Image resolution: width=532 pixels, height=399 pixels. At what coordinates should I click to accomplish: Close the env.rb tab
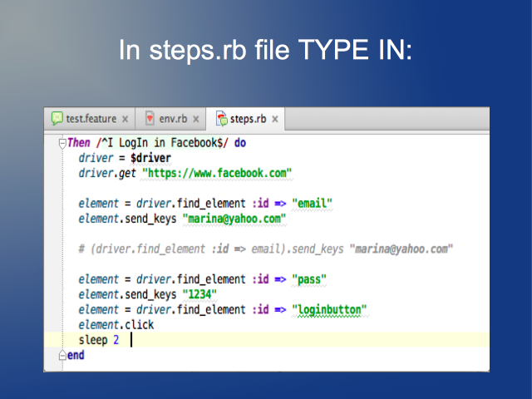(x=196, y=119)
